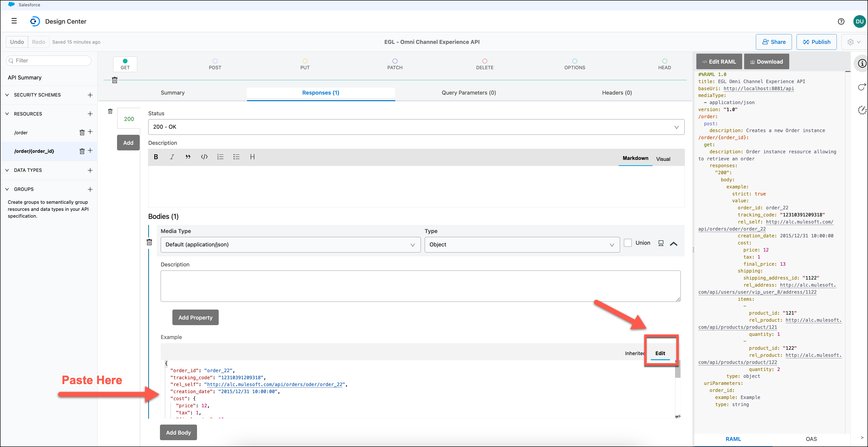This screenshot has width=868, height=447.
Task: Insert a block quote icon
Action: tap(188, 157)
